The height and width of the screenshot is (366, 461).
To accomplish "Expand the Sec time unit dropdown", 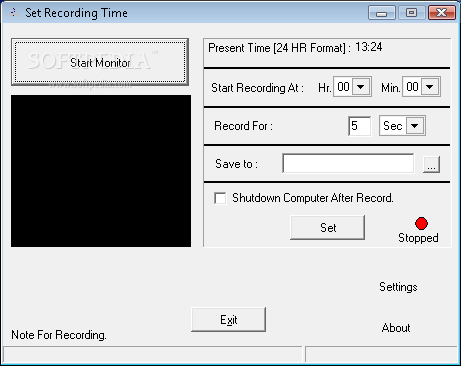I will (x=415, y=126).
